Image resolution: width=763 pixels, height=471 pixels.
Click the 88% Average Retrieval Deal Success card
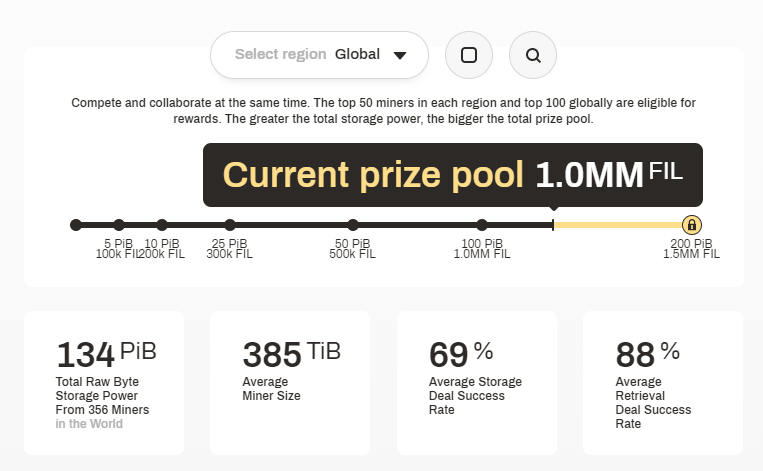[x=663, y=383]
